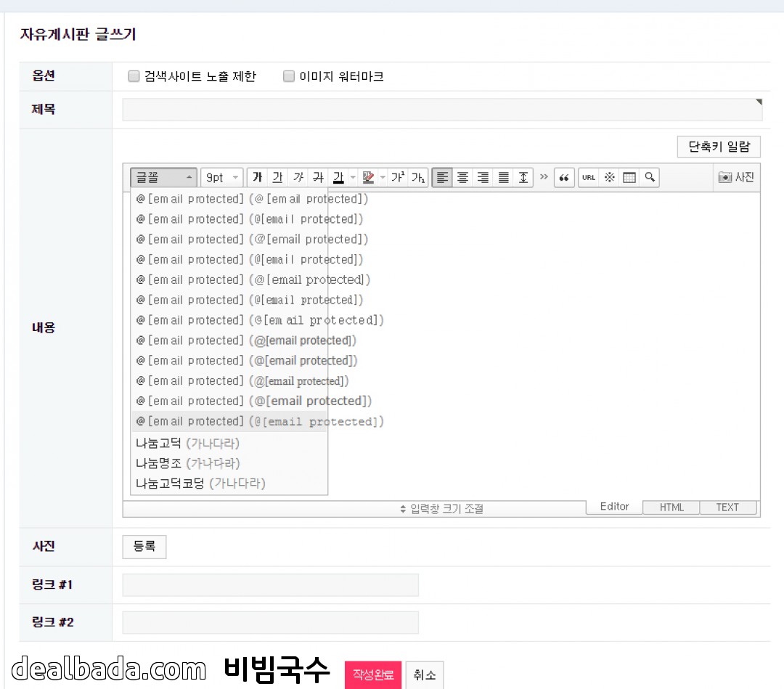Pick the text background color tool
784x689 pixels.
tap(368, 178)
